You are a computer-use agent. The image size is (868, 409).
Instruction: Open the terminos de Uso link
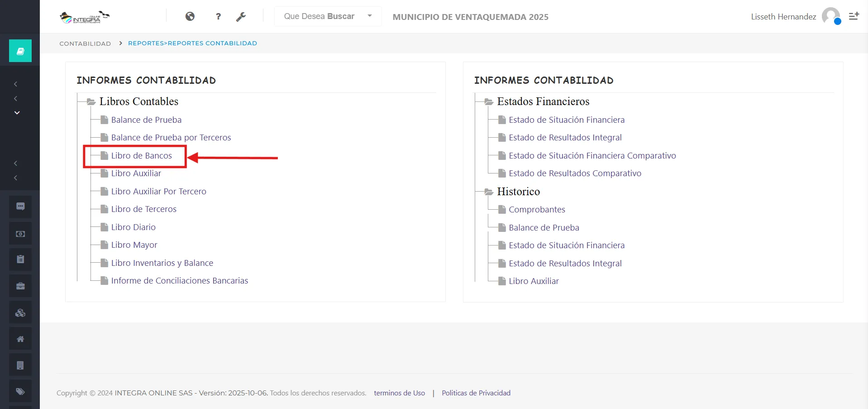399,393
